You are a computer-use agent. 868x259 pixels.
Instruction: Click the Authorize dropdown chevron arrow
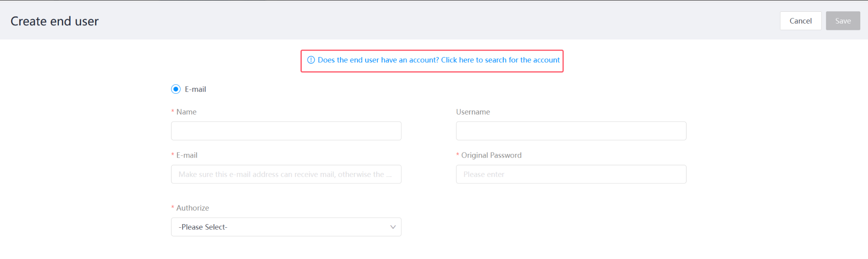tap(392, 227)
